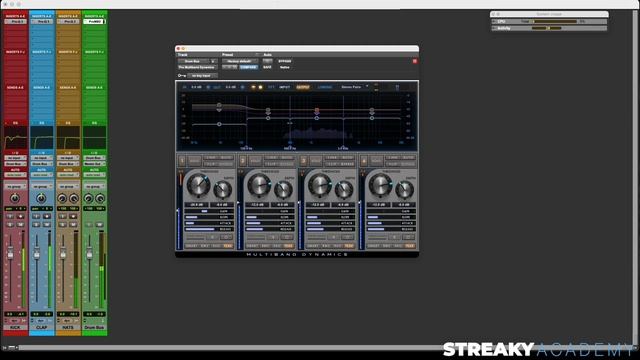Click band 2 lower node in the graph
This screenshot has height=360, width=640.
click(268, 118)
